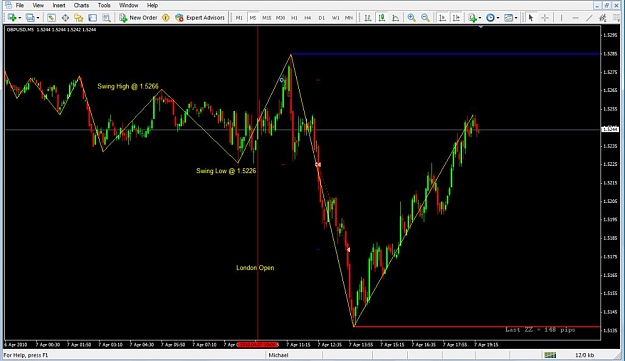Switch chart to bar chart mode

click(x=368, y=18)
